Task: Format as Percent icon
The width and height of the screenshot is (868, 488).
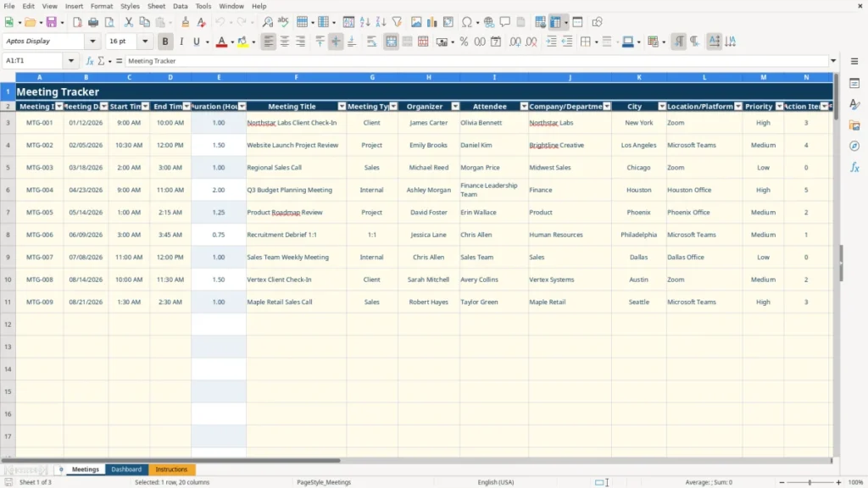Action: [464, 42]
